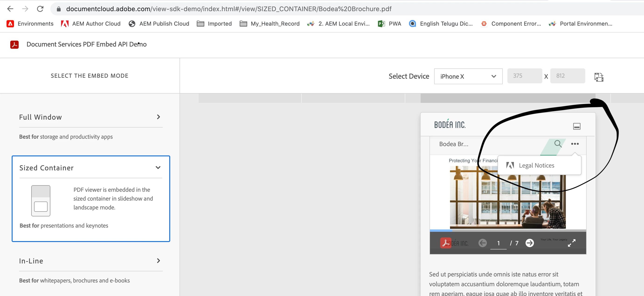The width and height of the screenshot is (644, 296).
Task: Click the page number input field
Action: [498, 243]
